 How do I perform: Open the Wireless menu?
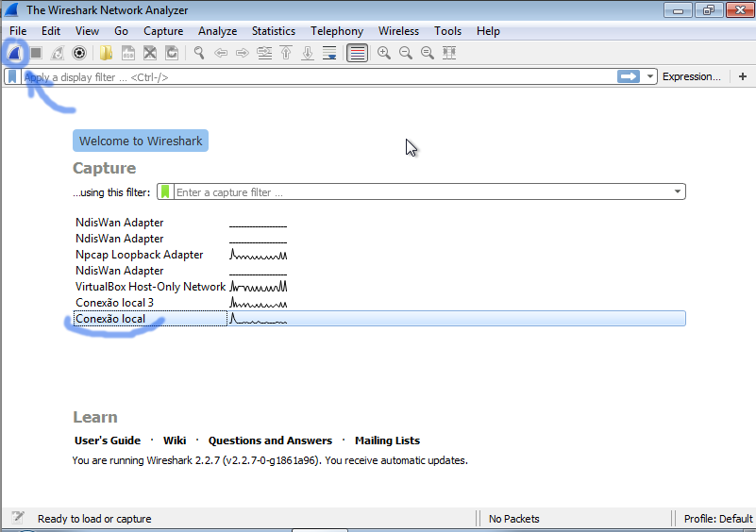(x=398, y=31)
